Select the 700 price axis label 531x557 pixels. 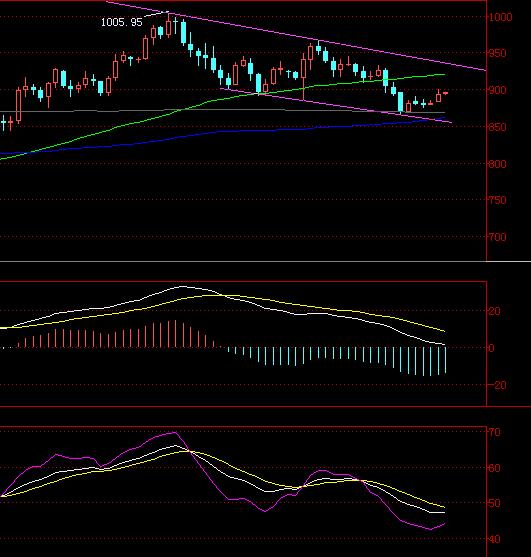[x=498, y=237]
